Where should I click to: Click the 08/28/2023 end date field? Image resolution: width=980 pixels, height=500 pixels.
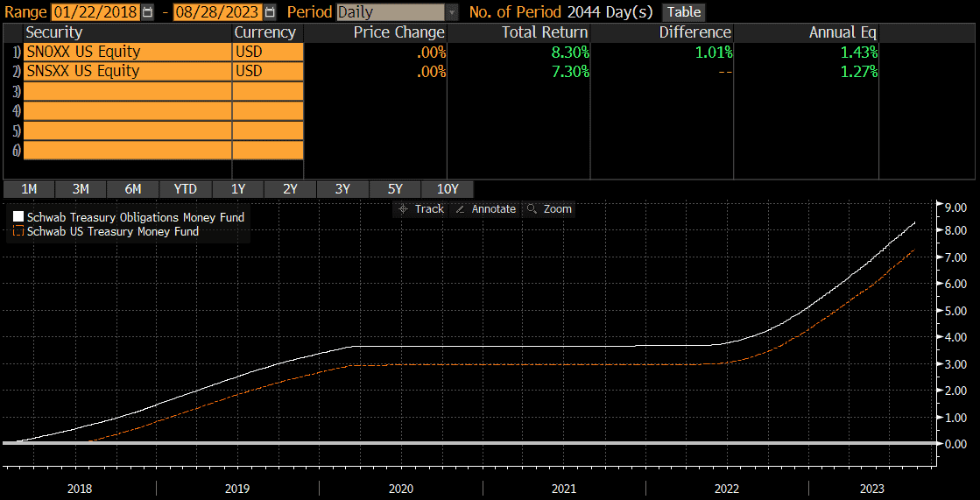[217, 12]
